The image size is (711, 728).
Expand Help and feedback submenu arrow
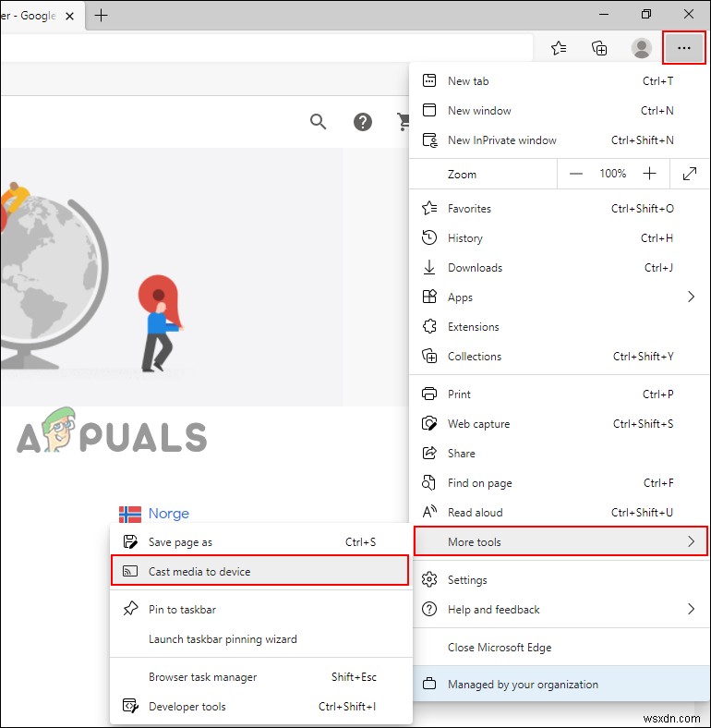691,609
